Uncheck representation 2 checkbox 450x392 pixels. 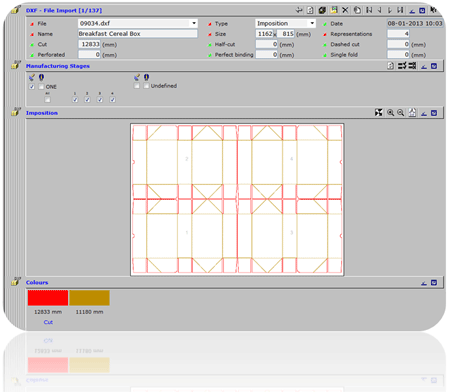[87, 100]
